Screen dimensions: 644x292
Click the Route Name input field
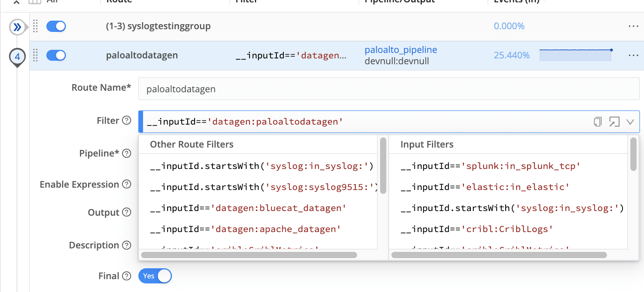(388, 89)
